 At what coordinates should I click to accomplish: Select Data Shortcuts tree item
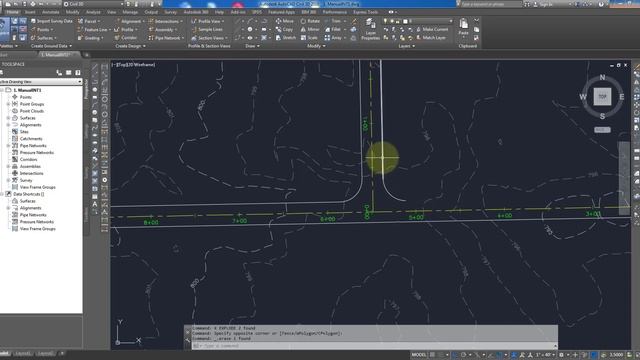point(28,194)
